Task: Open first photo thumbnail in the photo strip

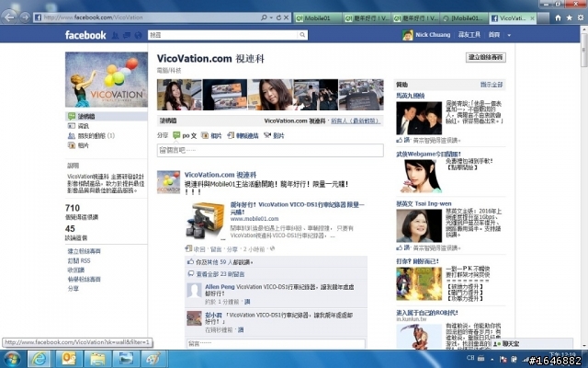Action: tap(179, 95)
